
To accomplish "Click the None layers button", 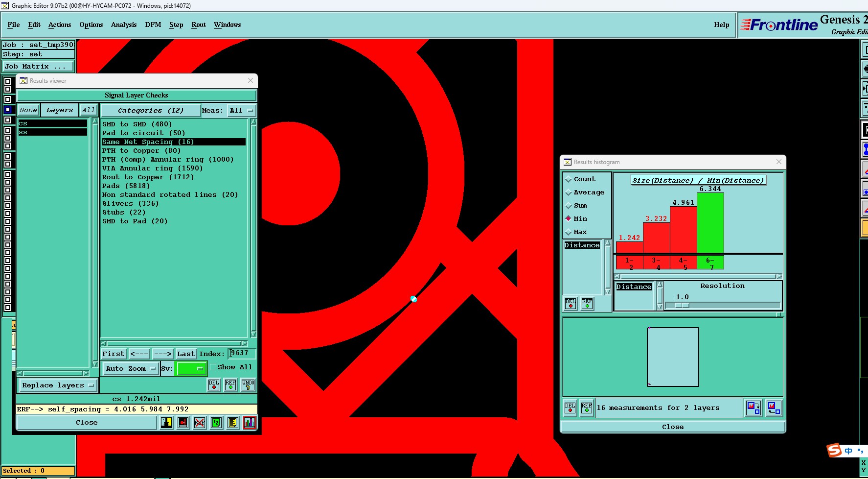I will click(x=28, y=110).
